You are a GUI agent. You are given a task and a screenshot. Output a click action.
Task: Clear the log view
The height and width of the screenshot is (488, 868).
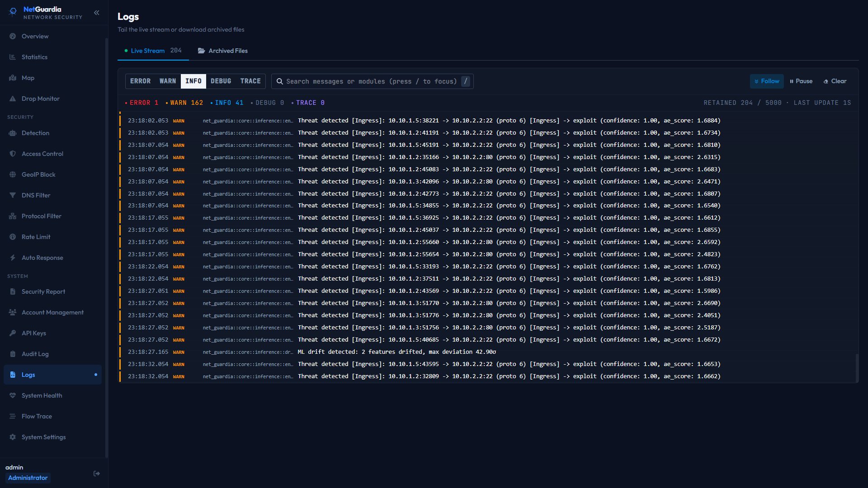pos(835,81)
